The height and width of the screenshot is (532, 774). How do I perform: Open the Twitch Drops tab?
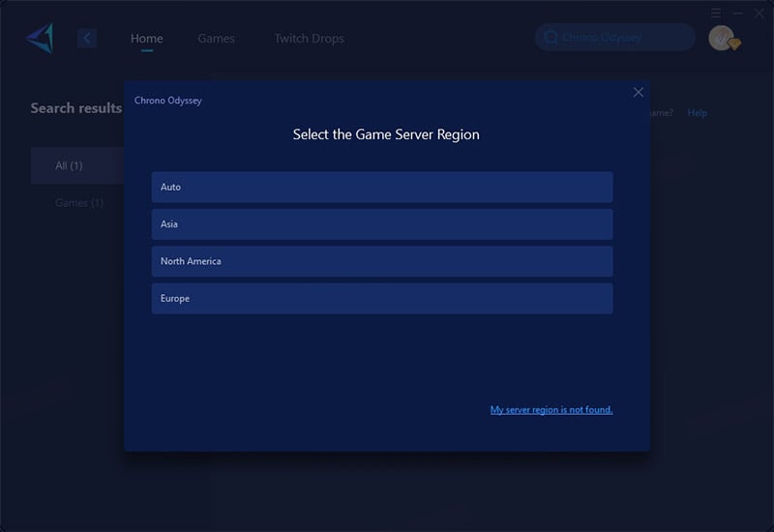tap(309, 39)
